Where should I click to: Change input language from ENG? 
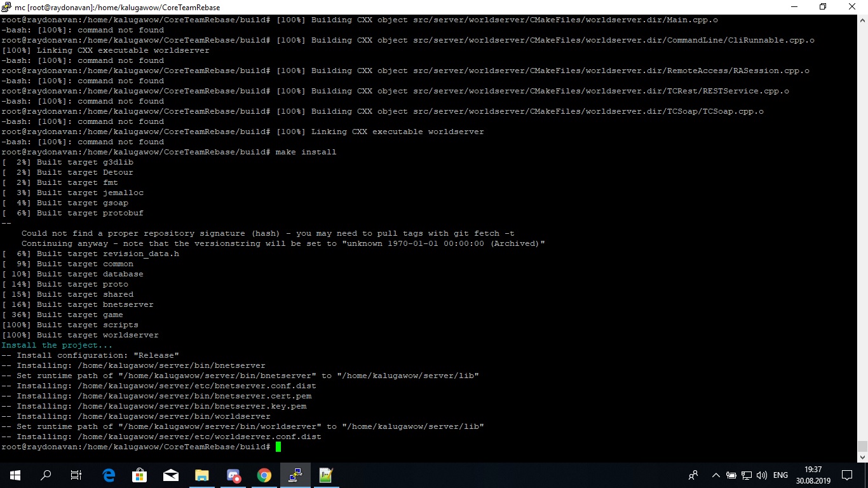(x=780, y=475)
